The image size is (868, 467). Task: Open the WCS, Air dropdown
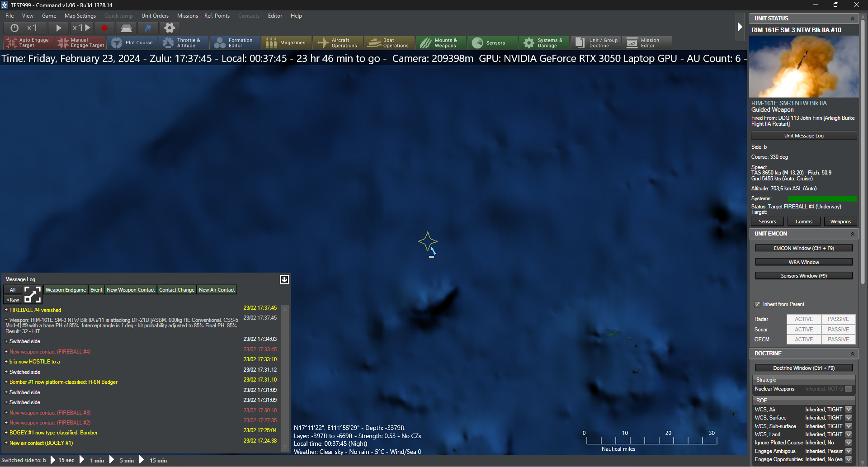pos(849,410)
